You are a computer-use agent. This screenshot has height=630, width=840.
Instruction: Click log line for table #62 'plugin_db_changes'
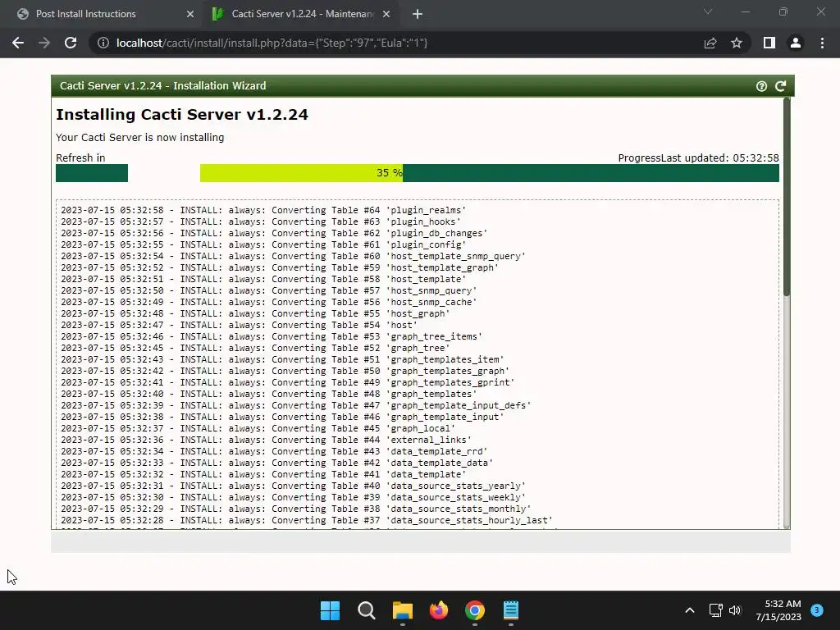[274, 233]
